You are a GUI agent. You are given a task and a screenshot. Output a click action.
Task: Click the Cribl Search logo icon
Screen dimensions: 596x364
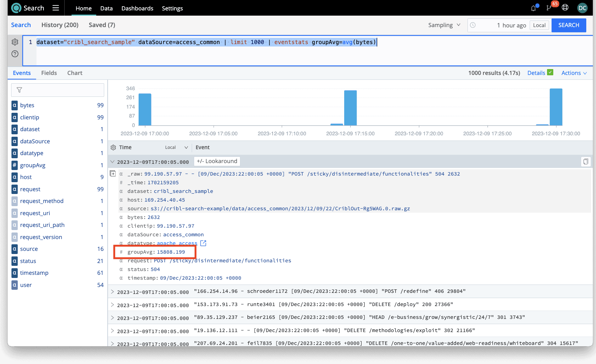coord(16,8)
